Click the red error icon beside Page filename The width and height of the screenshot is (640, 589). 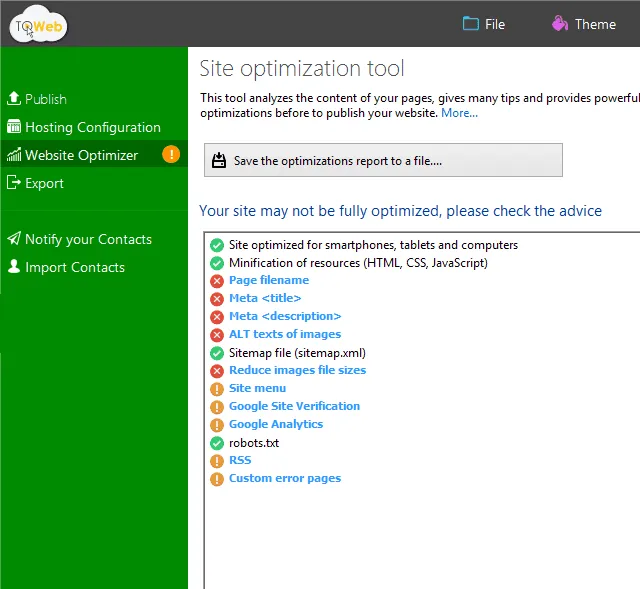(217, 281)
